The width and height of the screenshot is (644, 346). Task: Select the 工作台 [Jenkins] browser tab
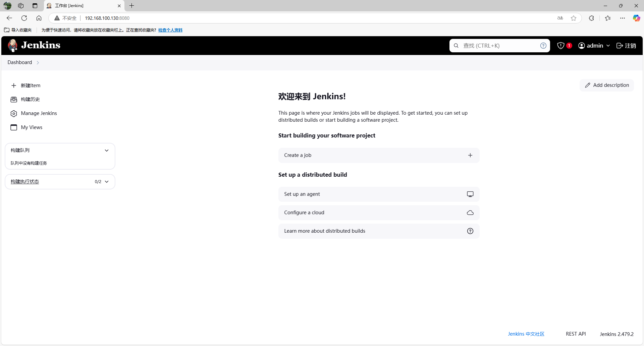click(x=84, y=6)
